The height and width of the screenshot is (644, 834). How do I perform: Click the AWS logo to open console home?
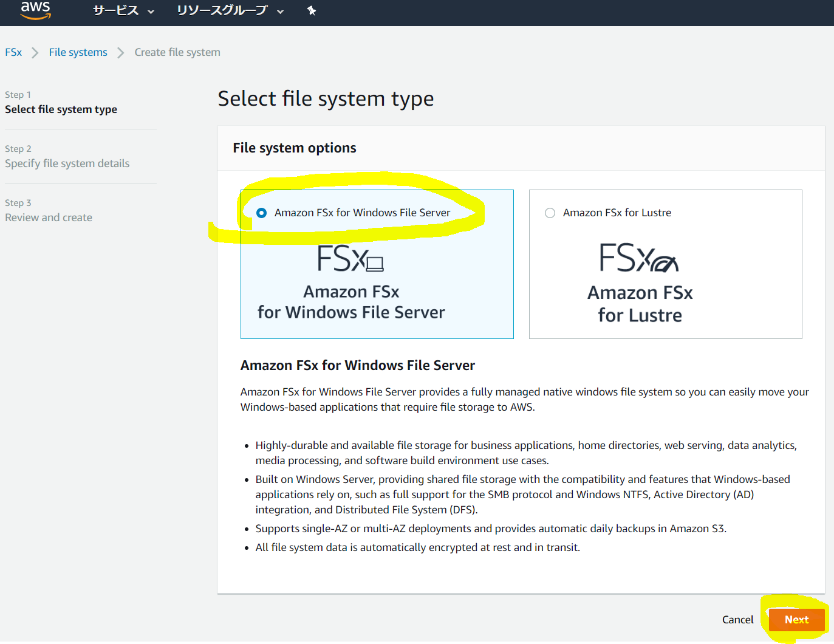pos(35,10)
